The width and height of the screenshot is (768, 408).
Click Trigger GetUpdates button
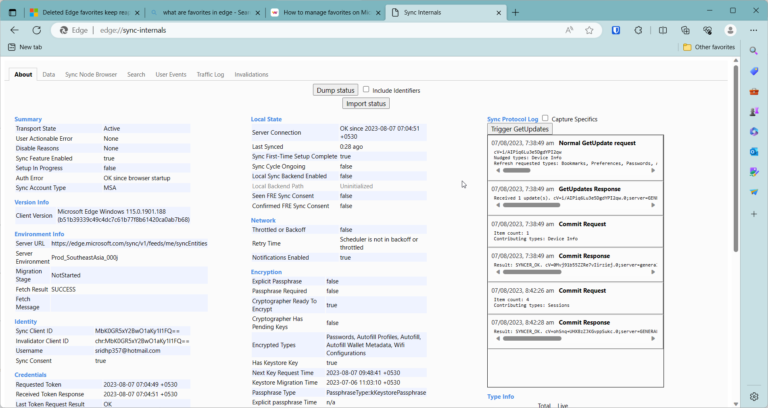(520, 129)
